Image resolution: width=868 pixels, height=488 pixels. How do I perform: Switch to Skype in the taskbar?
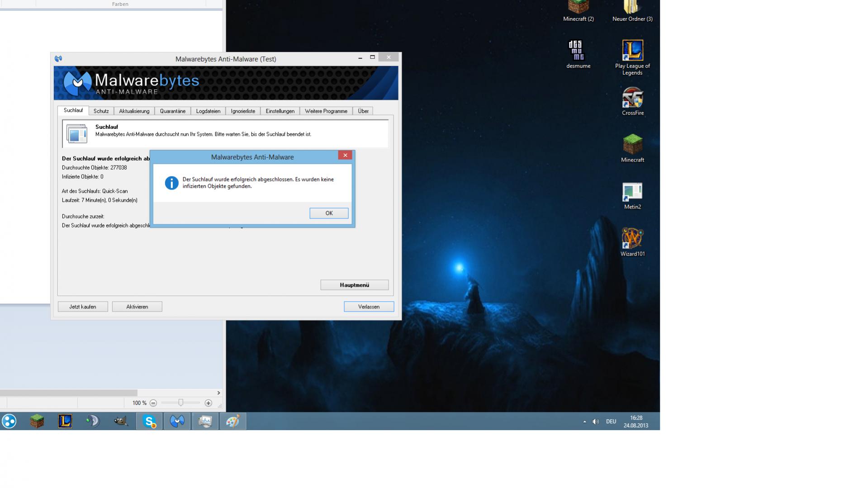[149, 421]
